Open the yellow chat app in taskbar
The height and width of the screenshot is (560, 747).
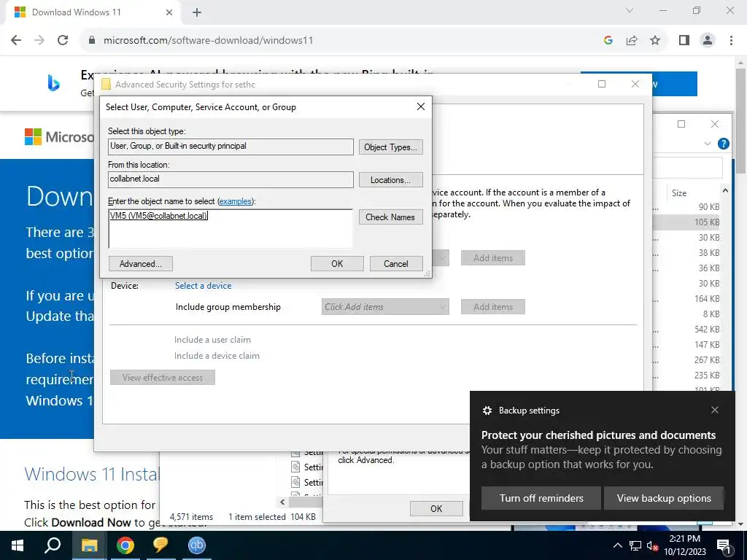161,545
